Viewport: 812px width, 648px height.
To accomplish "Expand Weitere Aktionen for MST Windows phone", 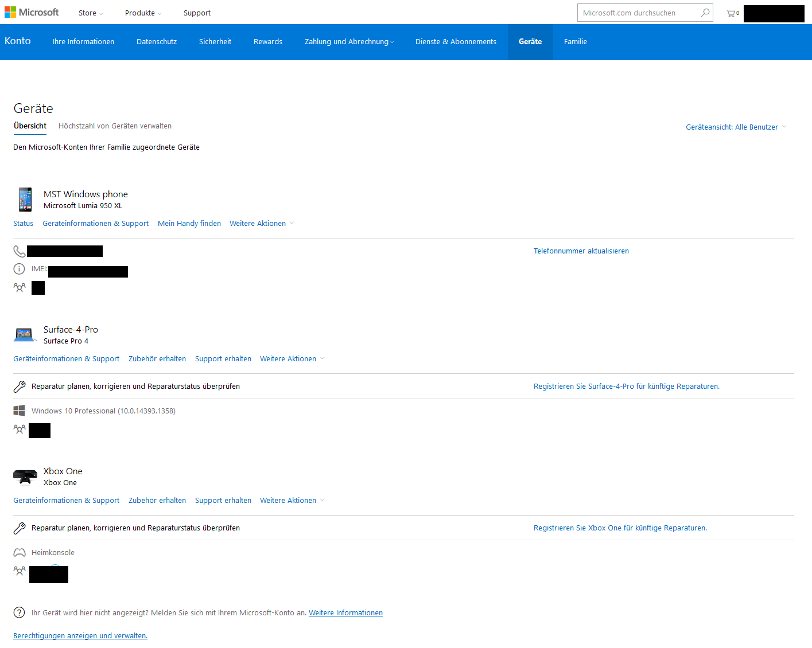I will point(262,224).
